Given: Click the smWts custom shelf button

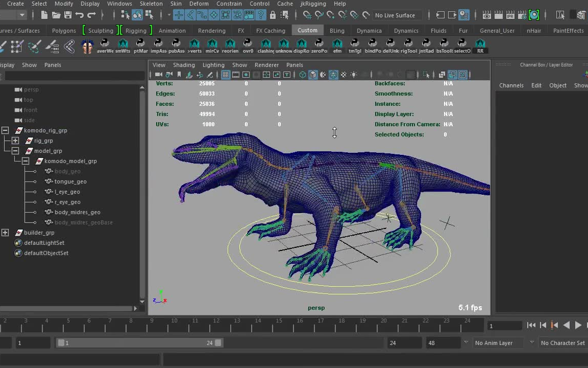Looking at the screenshot, I should click(x=123, y=45).
